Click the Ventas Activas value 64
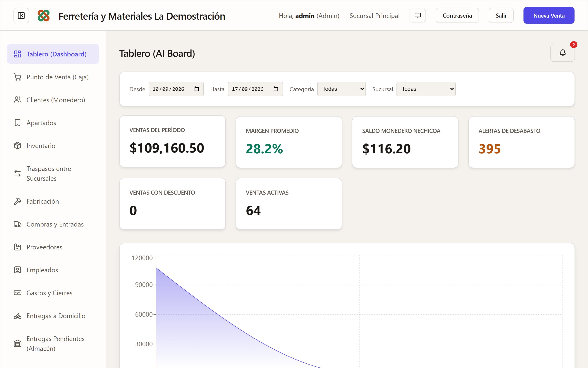The width and height of the screenshot is (588, 368). pyautogui.click(x=253, y=211)
